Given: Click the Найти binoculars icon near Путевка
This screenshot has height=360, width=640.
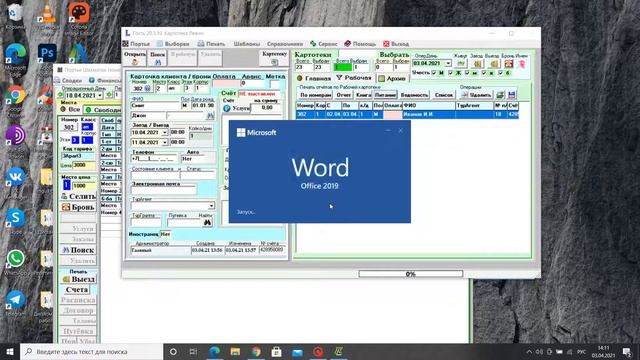Looking at the screenshot, I should 207,222.
